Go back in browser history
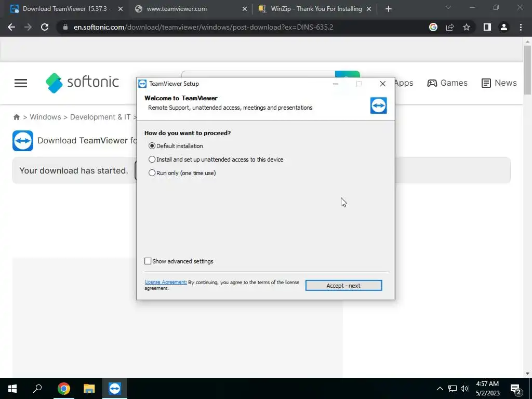The width and height of the screenshot is (532, 399). (x=11, y=27)
